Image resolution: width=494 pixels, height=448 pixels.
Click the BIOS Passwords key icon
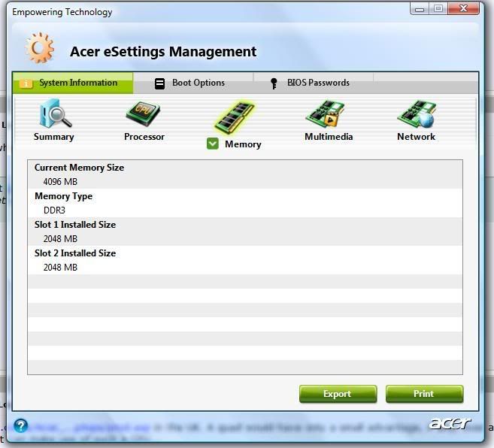pyautogui.click(x=274, y=83)
